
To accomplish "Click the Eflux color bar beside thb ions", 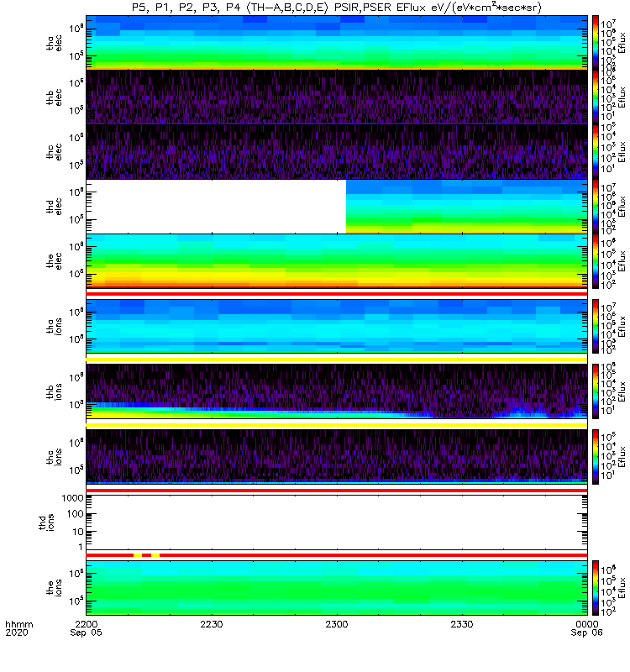I will coord(596,391).
